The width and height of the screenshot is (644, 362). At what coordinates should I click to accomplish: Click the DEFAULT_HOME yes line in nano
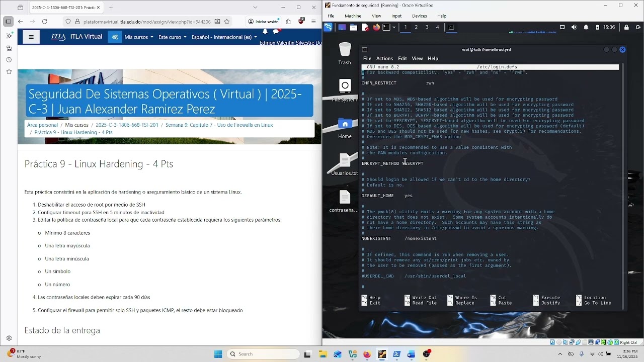click(x=387, y=196)
